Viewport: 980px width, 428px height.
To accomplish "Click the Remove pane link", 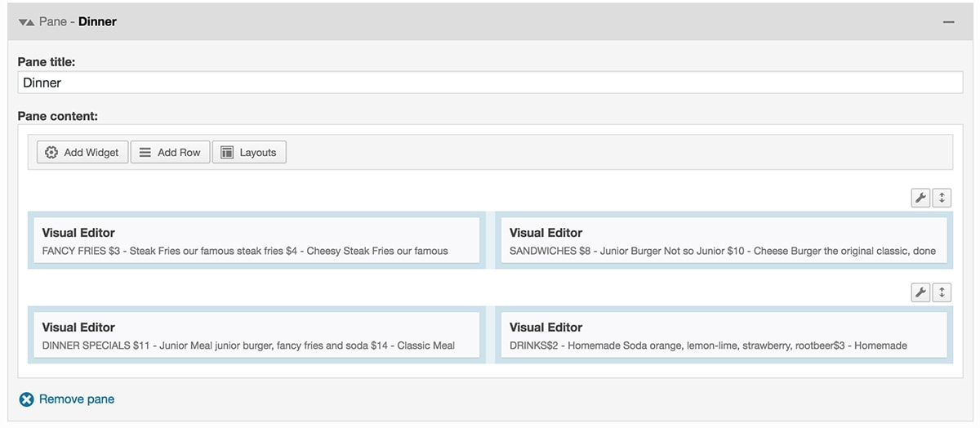I will (x=77, y=399).
